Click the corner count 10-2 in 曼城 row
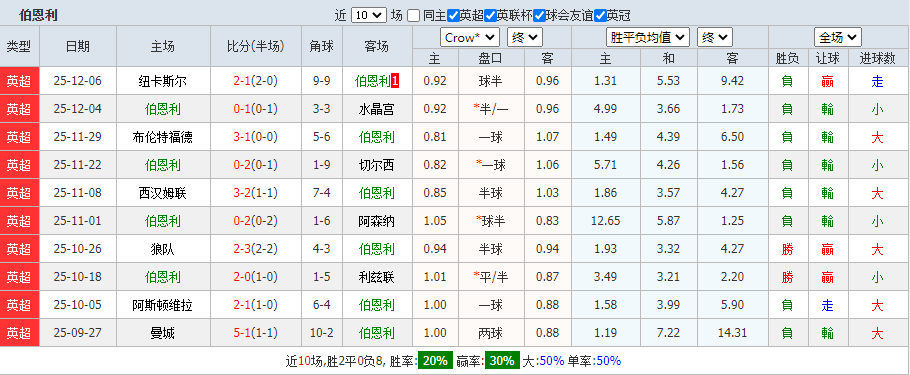Viewport: 910px width, 375px height. tap(322, 333)
